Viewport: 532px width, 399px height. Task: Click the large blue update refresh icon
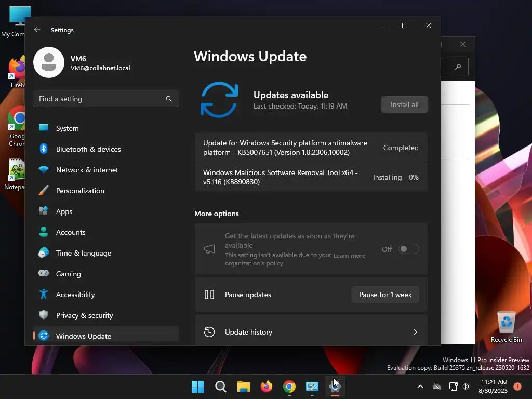219,100
